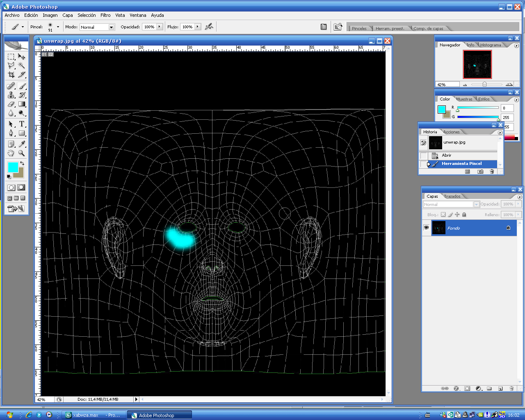Select the Eyedropper tool
This screenshot has width=525, height=420.
click(22, 144)
